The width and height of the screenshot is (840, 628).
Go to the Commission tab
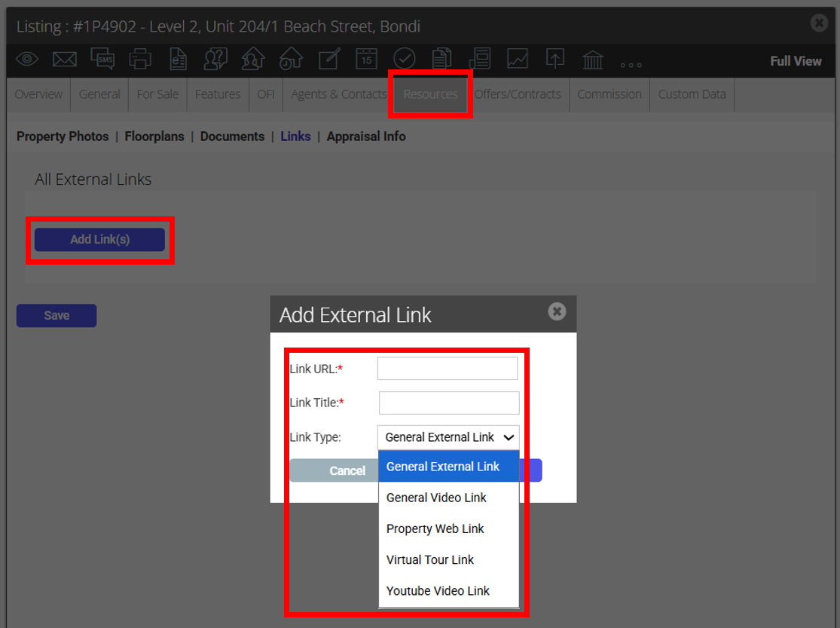pyautogui.click(x=609, y=94)
